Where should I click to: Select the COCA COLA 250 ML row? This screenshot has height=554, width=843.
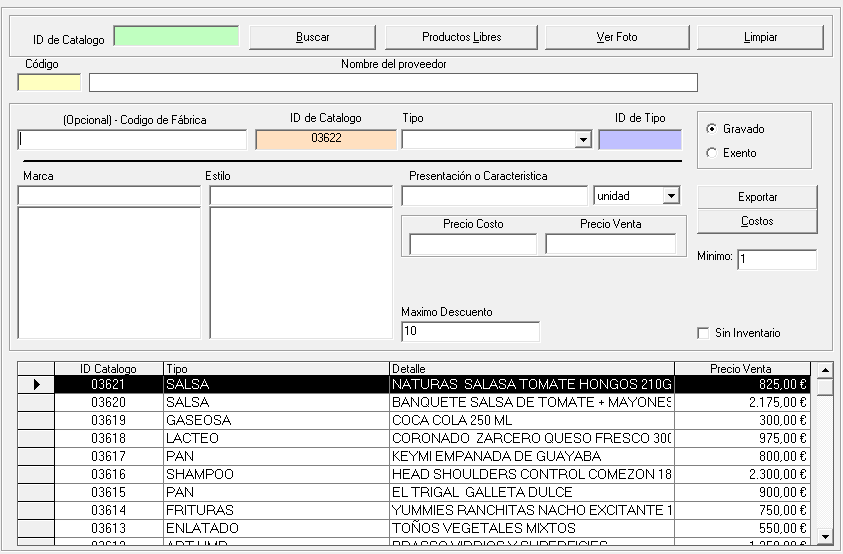tap(531, 420)
